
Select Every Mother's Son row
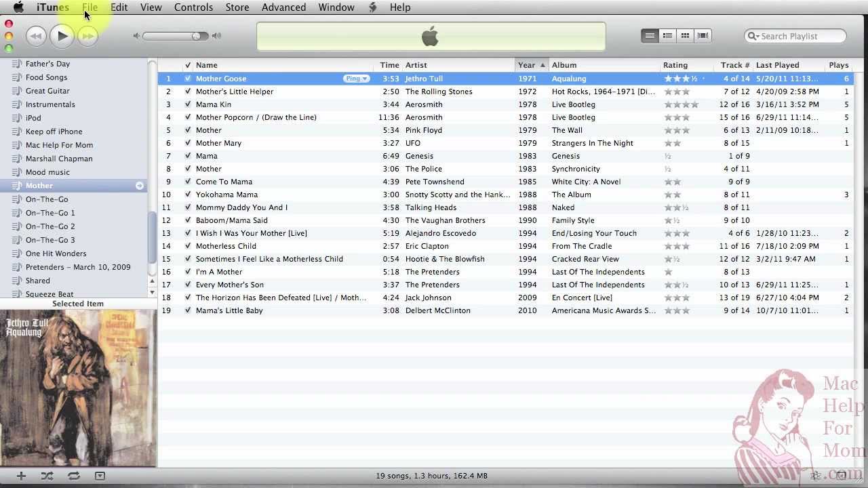[x=505, y=285]
